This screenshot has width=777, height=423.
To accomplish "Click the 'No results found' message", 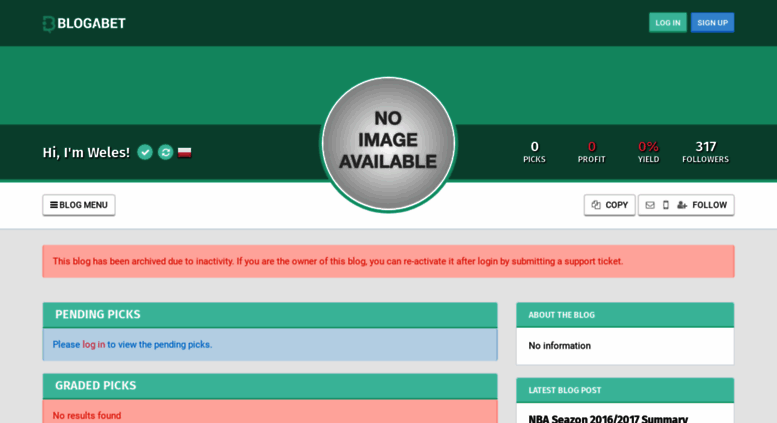I will pyautogui.click(x=87, y=416).
